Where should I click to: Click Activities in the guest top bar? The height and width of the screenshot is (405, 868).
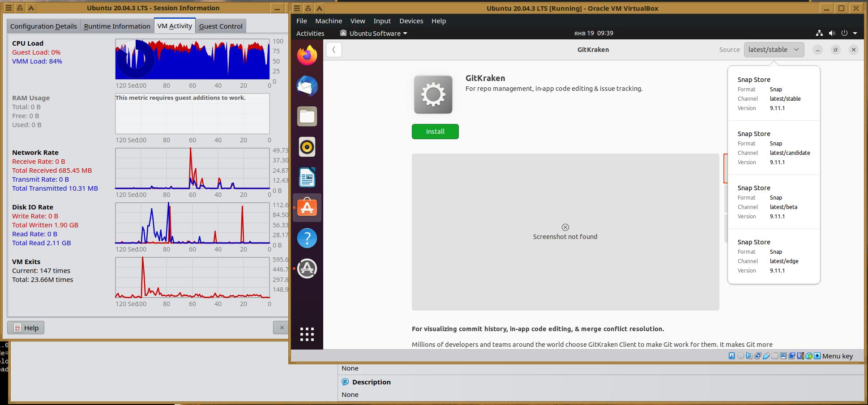[310, 33]
